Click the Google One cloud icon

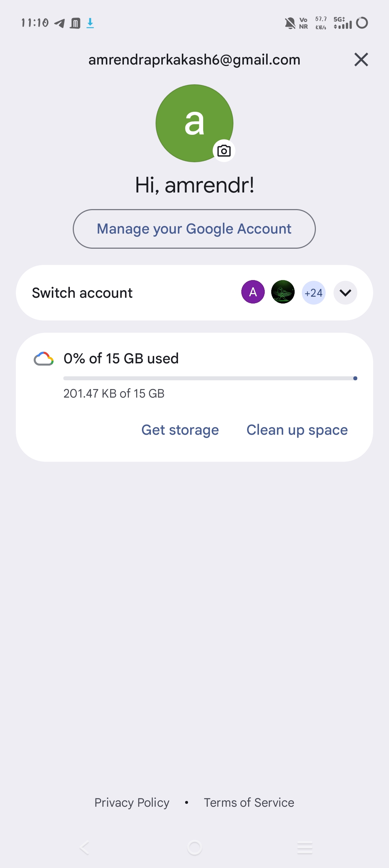click(x=44, y=359)
